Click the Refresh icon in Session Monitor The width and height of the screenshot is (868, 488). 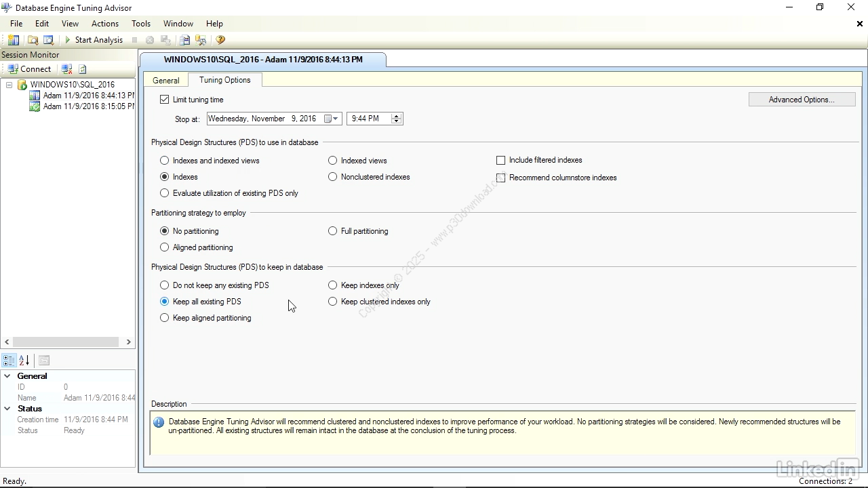[83, 69]
